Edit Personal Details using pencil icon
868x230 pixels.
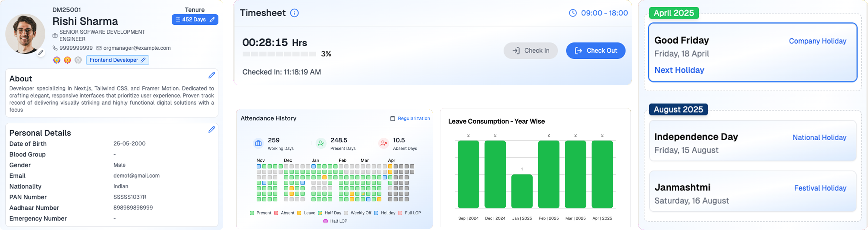(x=212, y=130)
